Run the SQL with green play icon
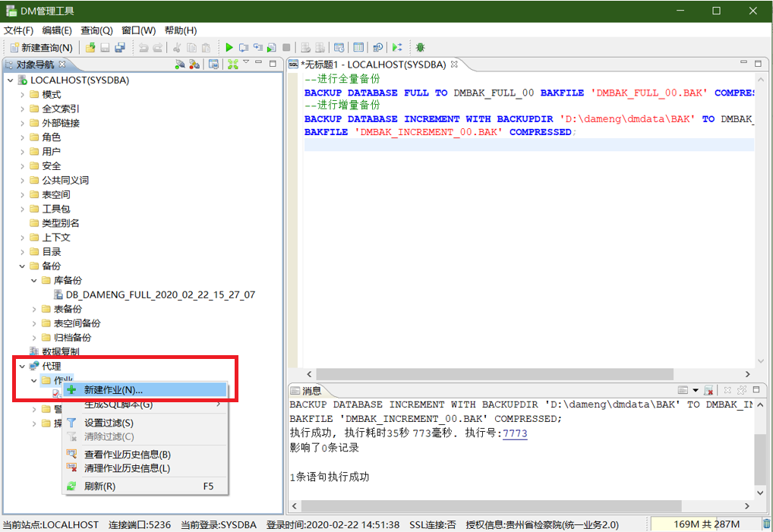The image size is (773, 532). [x=229, y=47]
